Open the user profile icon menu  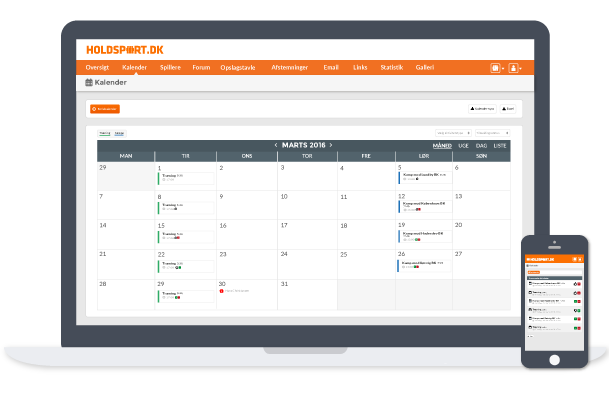[x=515, y=68]
